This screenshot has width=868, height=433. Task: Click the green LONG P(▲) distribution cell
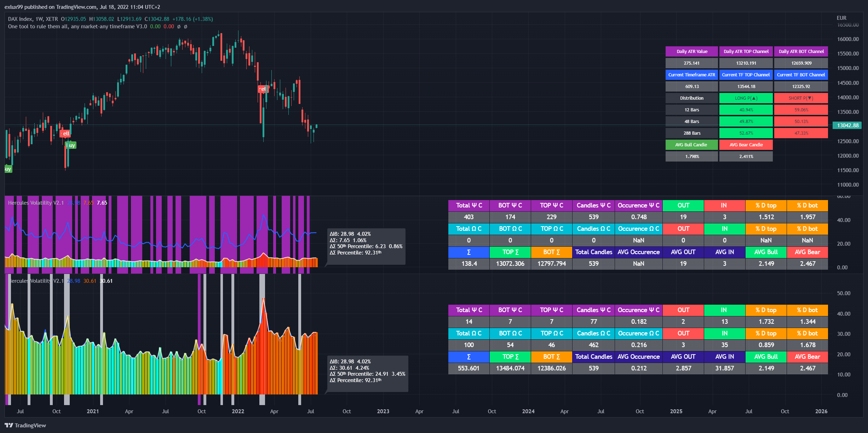tap(746, 98)
